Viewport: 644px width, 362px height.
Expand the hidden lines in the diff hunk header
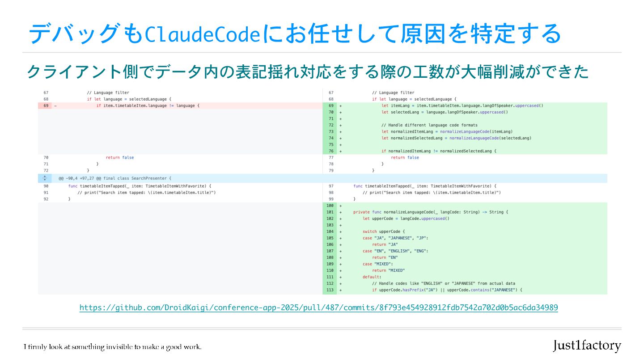[44, 178]
